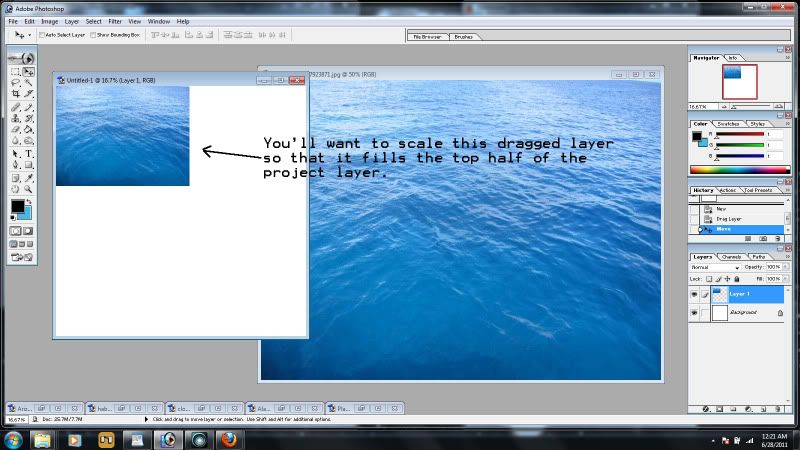The width and height of the screenshot is (800, 450).
Task: Delete current state in History panel
Action: click(x=778, y=238)
